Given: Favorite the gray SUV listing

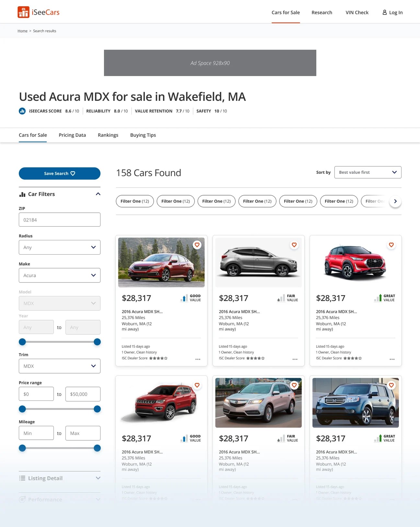Looking at the screenshot, I should coord(294,245).
